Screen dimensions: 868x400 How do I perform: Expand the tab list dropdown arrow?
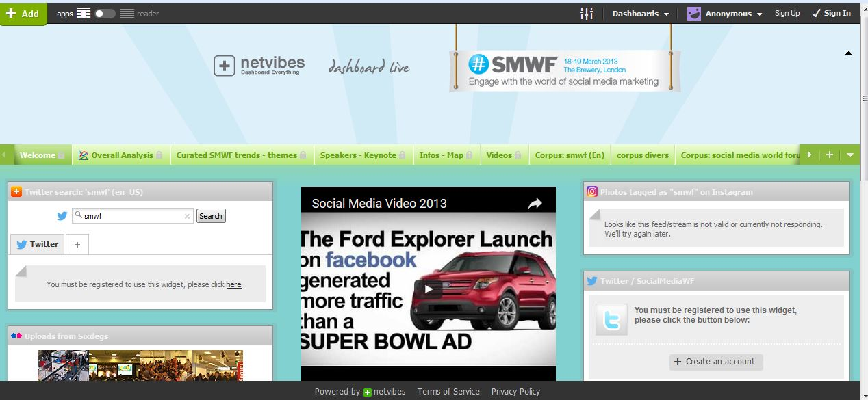point(850,155)
